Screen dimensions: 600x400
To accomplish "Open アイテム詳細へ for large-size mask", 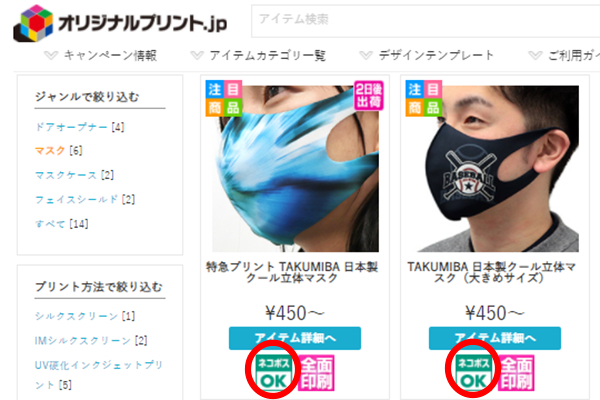I will point(495,338).
